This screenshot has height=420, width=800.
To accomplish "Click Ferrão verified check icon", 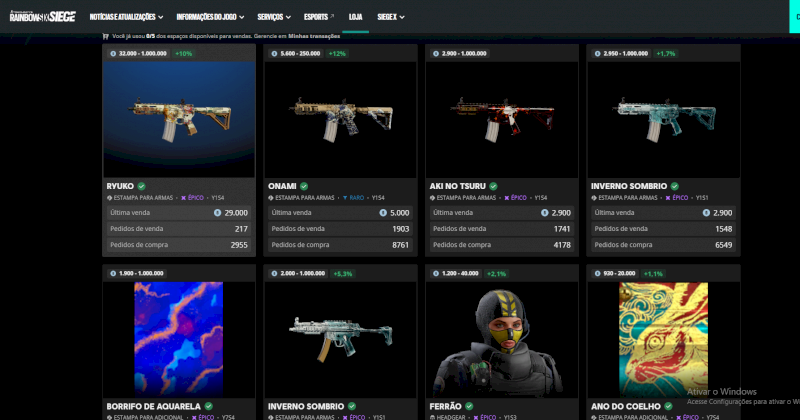I will [x=469, y=406].
